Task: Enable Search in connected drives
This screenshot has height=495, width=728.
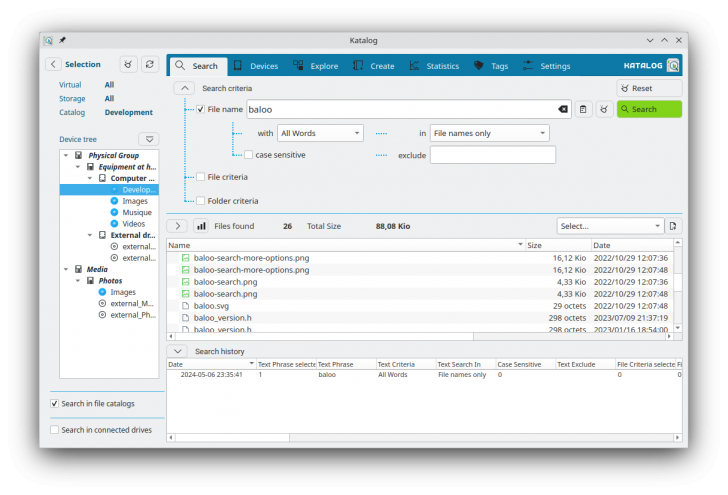Action: [x=54, y=430]
